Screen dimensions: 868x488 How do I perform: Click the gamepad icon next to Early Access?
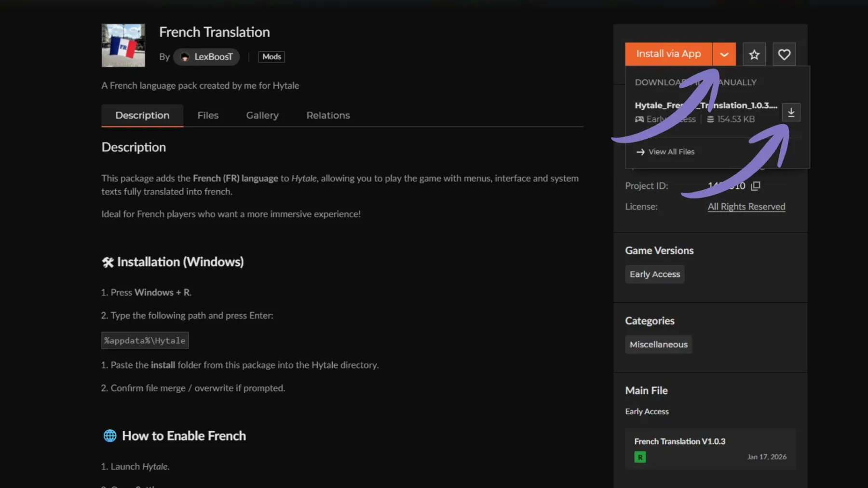tap(639, 119)
